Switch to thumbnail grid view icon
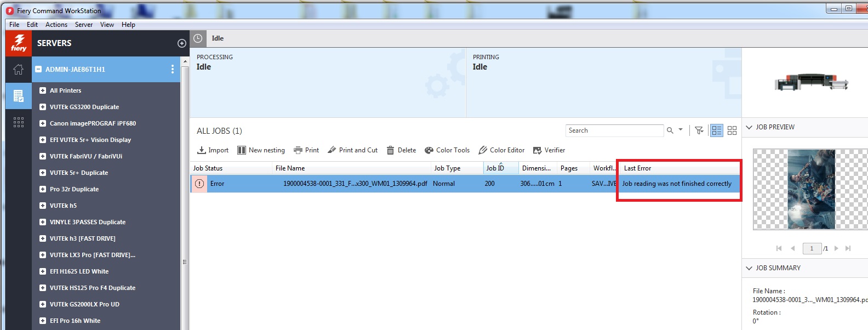Screen dimensions: 868x330 [732, 130]
